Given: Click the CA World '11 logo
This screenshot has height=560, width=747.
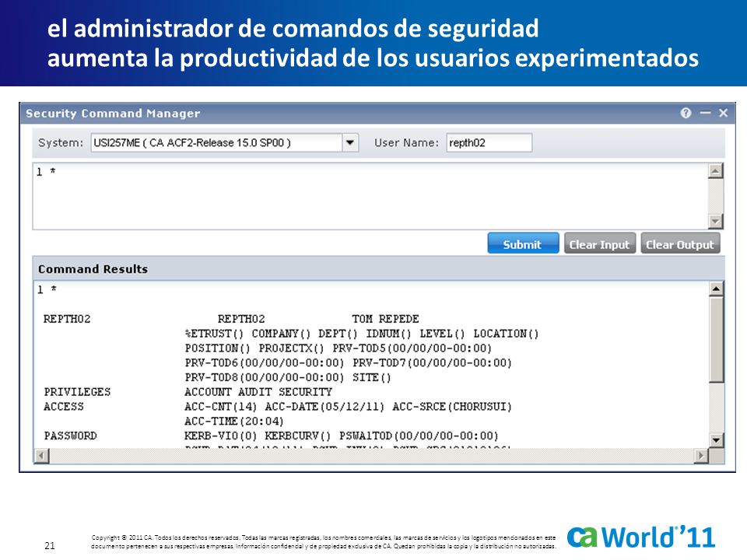Looking at the screenshot, I should (641, 537).
